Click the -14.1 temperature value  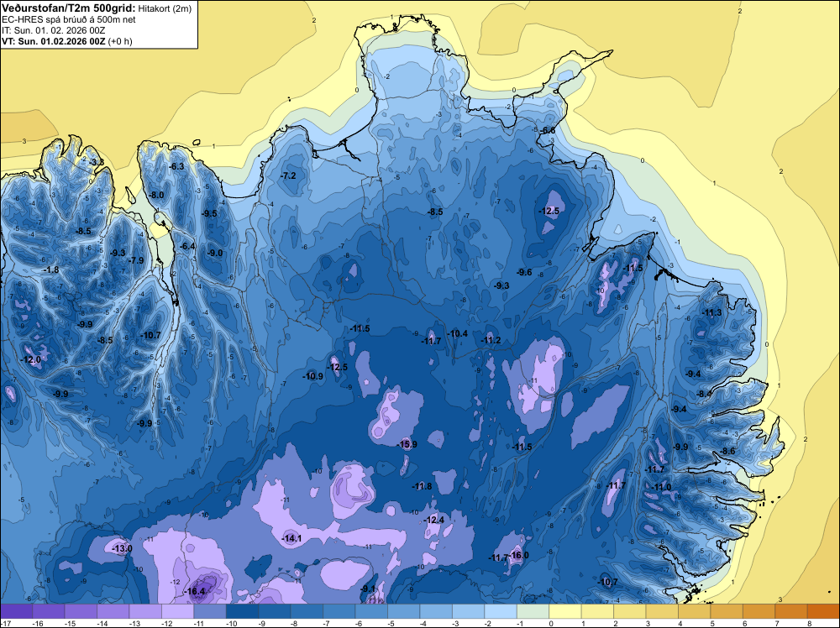coord(291,539)
